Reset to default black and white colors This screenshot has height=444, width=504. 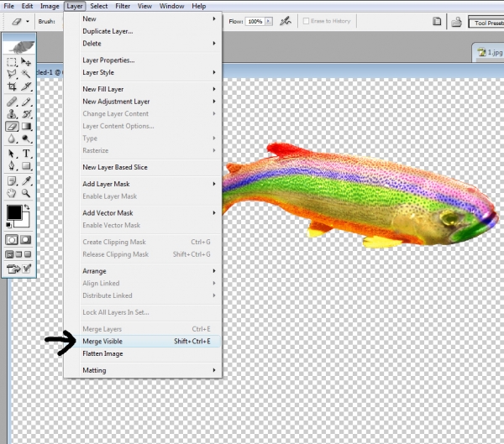pos(8,225)
